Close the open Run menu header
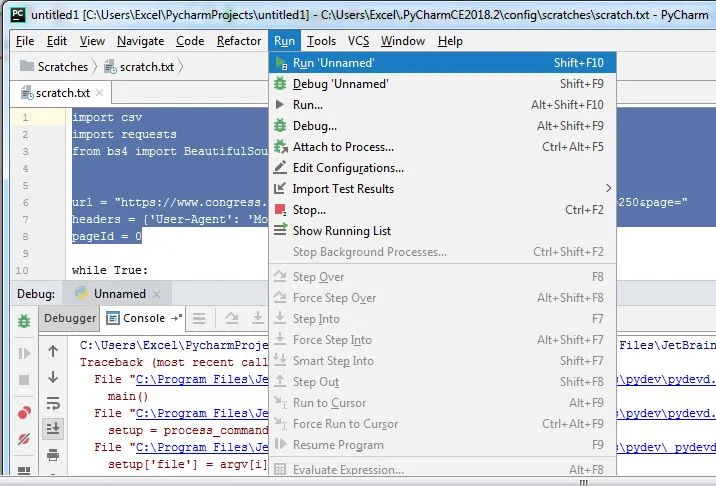This screenshot has height=486, width=716. 284,41
